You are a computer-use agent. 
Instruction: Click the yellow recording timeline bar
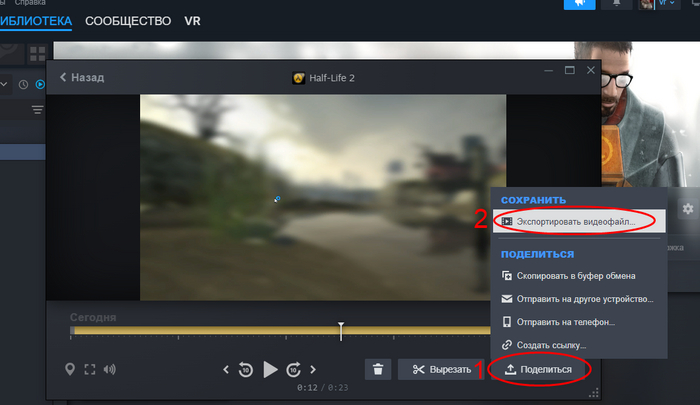click(x=281, y=330)
